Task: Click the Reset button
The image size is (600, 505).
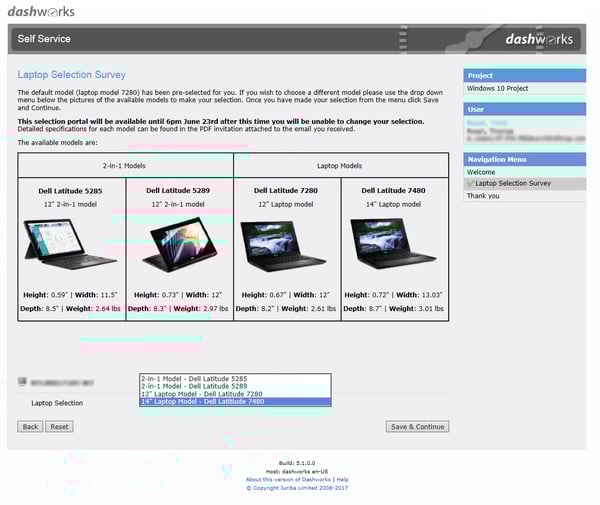Action: click(59, 427)
